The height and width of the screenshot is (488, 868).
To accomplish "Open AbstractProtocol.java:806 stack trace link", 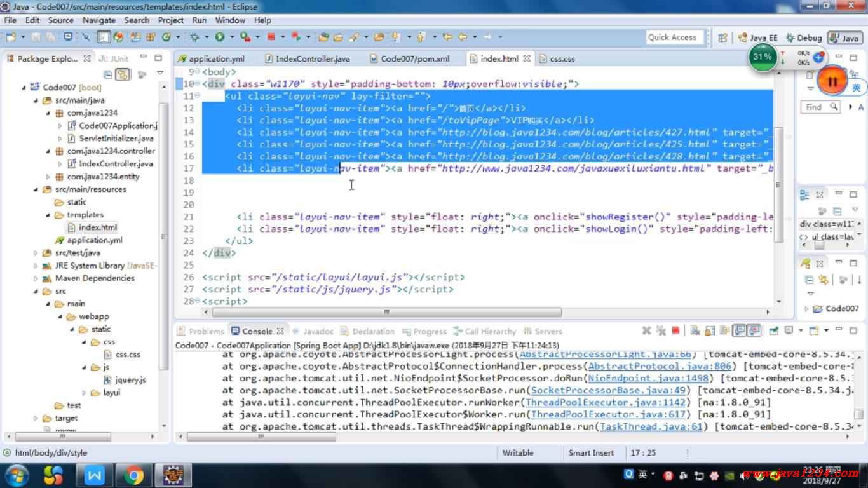I will coord(660,367).
